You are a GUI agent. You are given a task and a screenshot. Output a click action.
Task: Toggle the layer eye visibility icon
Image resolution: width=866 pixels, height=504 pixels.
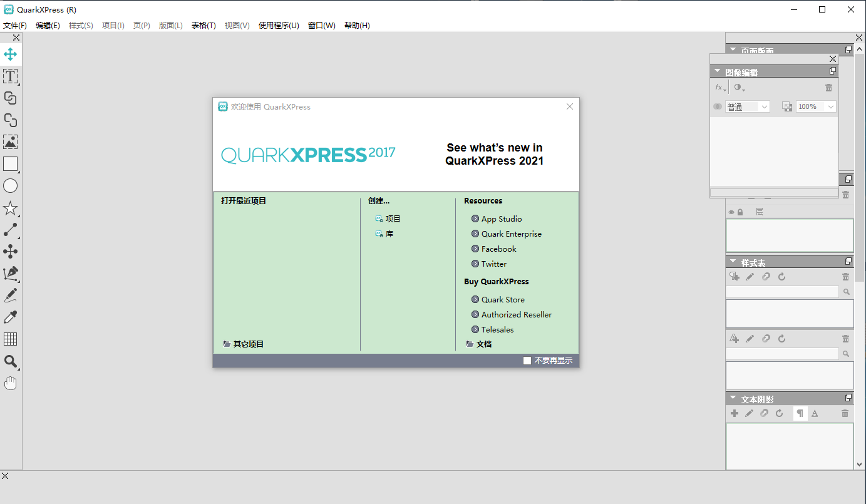pyautogui.click(x=731, y=212)
